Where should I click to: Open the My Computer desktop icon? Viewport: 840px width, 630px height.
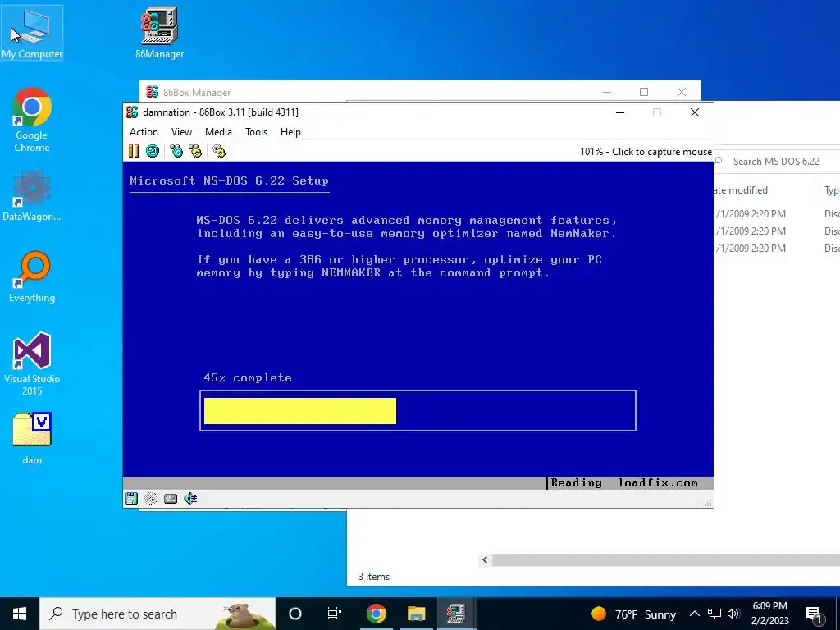pos(32,33)
